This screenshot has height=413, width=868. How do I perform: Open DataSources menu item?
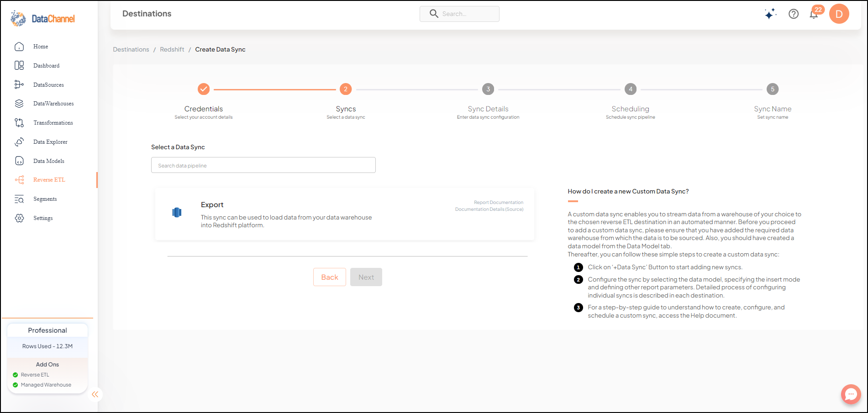[48, 85]
